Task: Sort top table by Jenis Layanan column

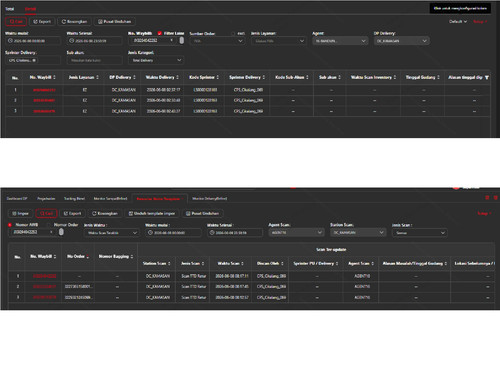Action: tap(97, 77)
